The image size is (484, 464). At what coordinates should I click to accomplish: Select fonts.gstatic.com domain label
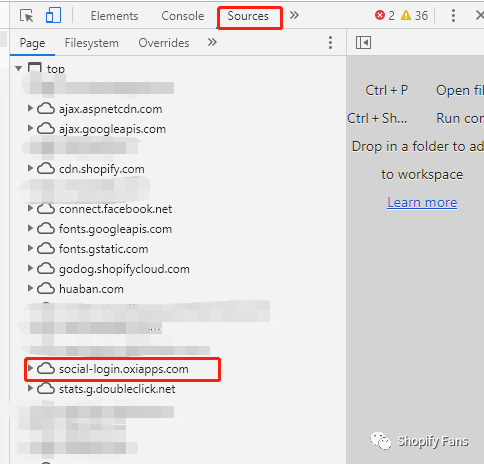point(104,249)
